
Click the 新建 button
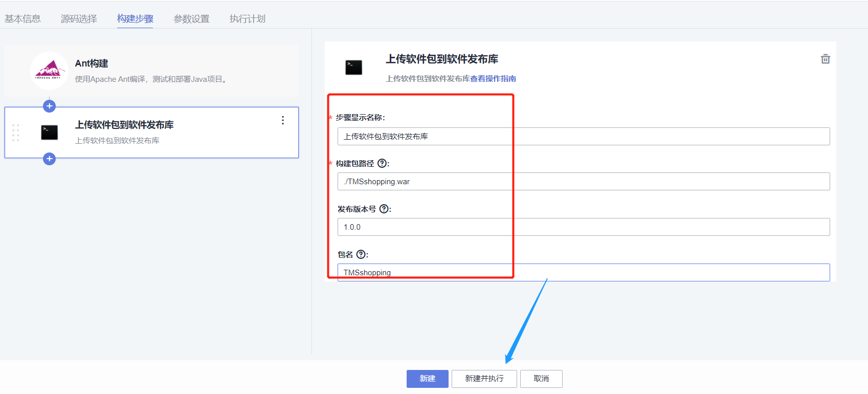click(x=428, y=379)
